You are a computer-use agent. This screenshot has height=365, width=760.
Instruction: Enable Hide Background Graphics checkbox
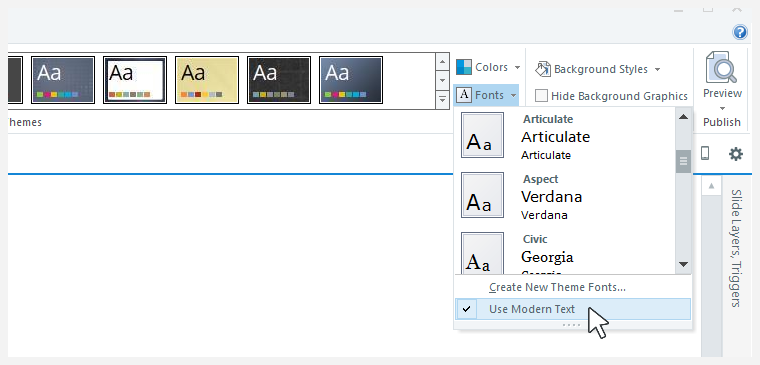coord(541,95)
